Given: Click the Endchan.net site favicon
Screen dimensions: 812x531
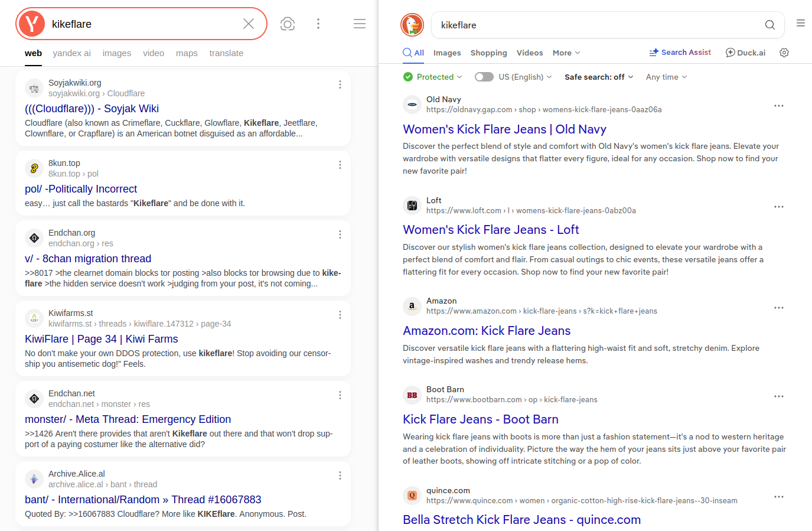Looking at the screenshot, I should click(34, 399).
